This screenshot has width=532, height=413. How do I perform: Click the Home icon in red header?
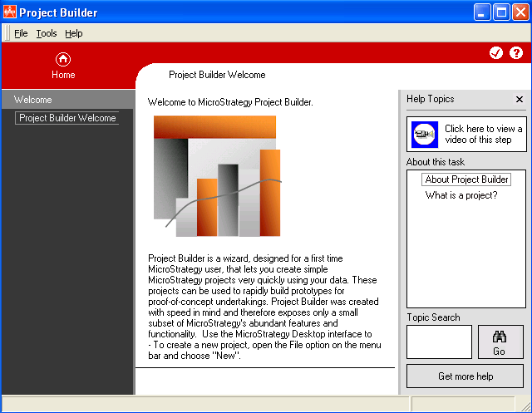pyautogui.click(x=63, y=59)
